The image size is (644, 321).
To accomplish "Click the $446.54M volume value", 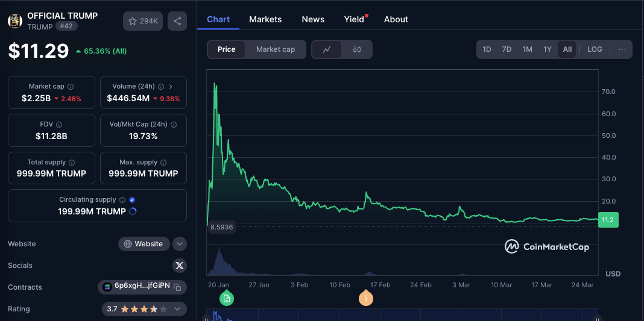I will coord(128,98).
